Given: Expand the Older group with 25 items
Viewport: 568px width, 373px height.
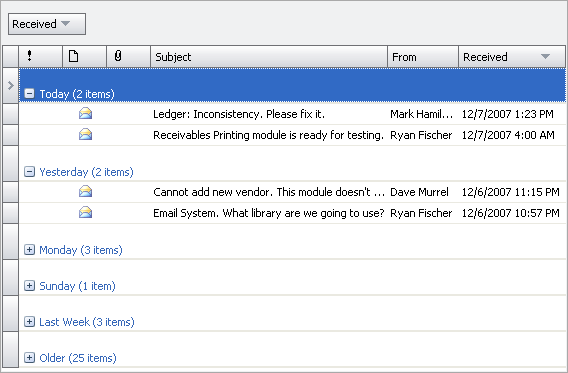Looking at the screenshot, I should [x=29, y=358].
